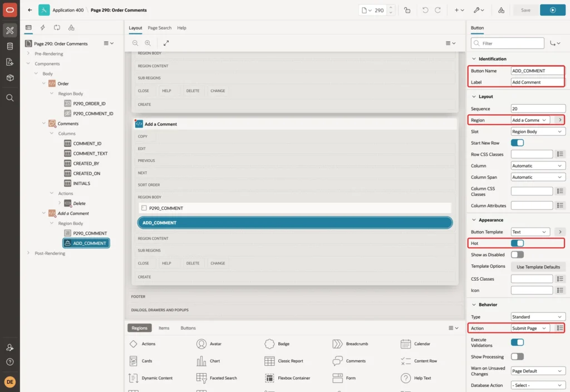570x392 pixels.
Task: Go back using the left arrow
Action: click(x=30, y=10)
